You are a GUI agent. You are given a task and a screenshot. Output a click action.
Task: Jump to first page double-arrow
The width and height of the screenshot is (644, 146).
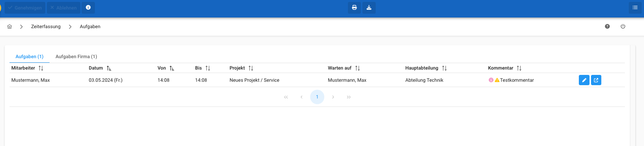pyautogui.click(x=286, y=97)
